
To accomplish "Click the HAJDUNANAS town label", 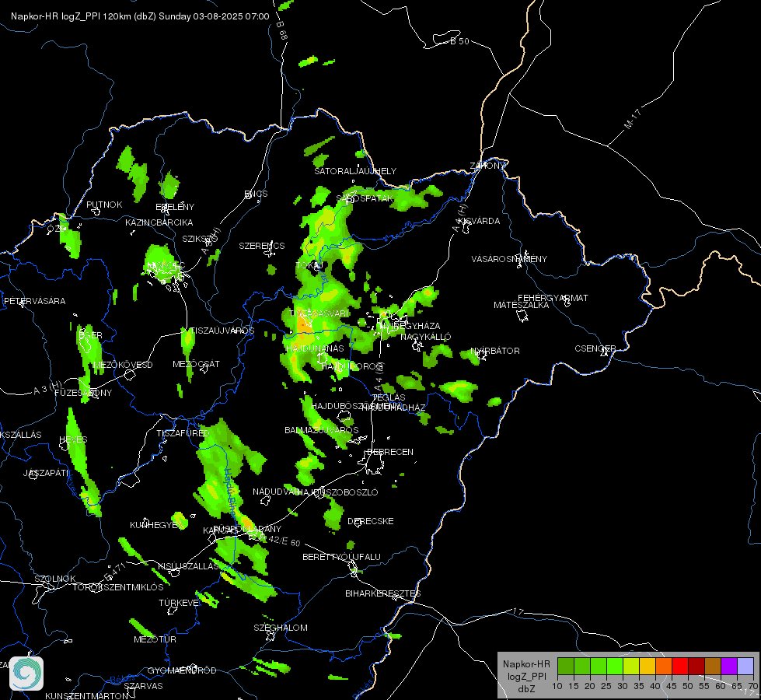I will click(315, 348).
